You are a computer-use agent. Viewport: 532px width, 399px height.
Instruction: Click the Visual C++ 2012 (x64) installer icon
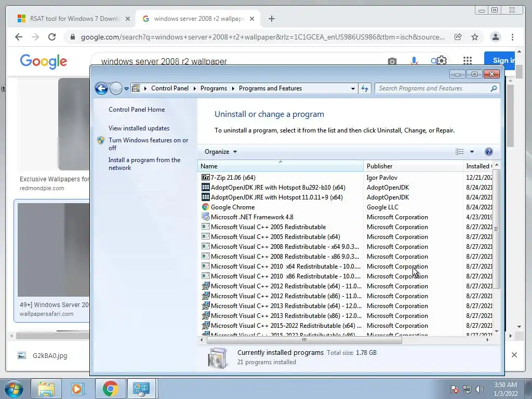pyautogui.click(x=205, y=286)
